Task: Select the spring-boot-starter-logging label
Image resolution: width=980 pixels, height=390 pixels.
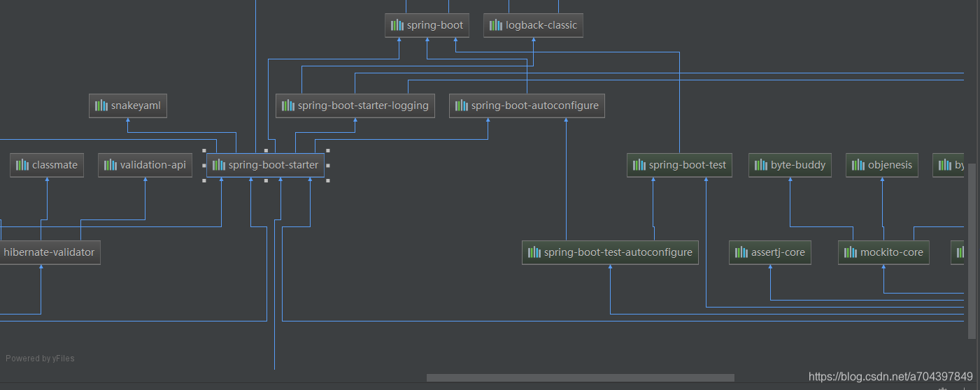Action: (x=363, y=106)
